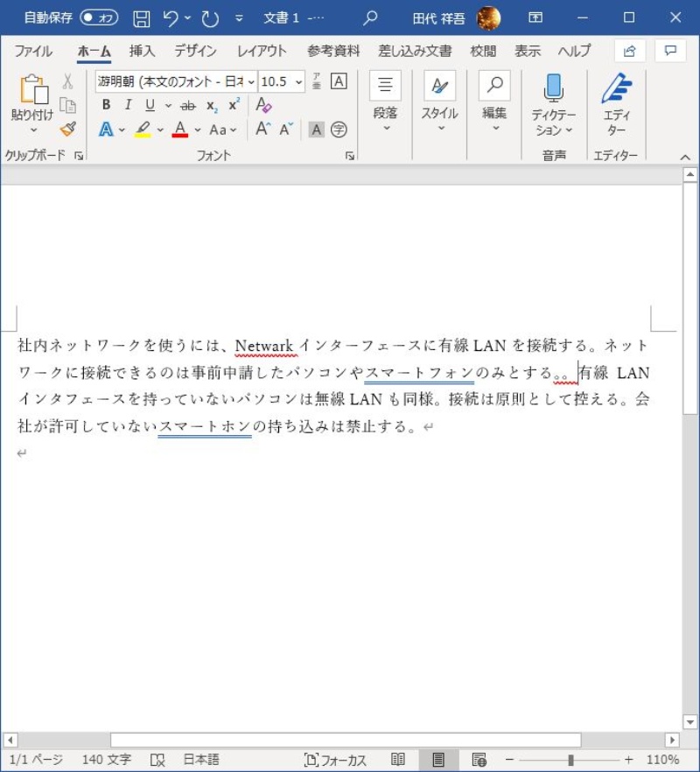Apply superscript formatting
Viewport: 700px width, 772px height.
click(232, 106)
